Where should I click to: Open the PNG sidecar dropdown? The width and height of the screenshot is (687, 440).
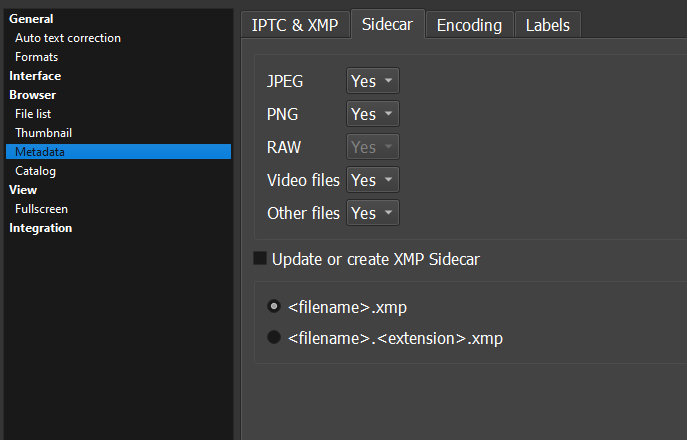[x=372, y=114]
